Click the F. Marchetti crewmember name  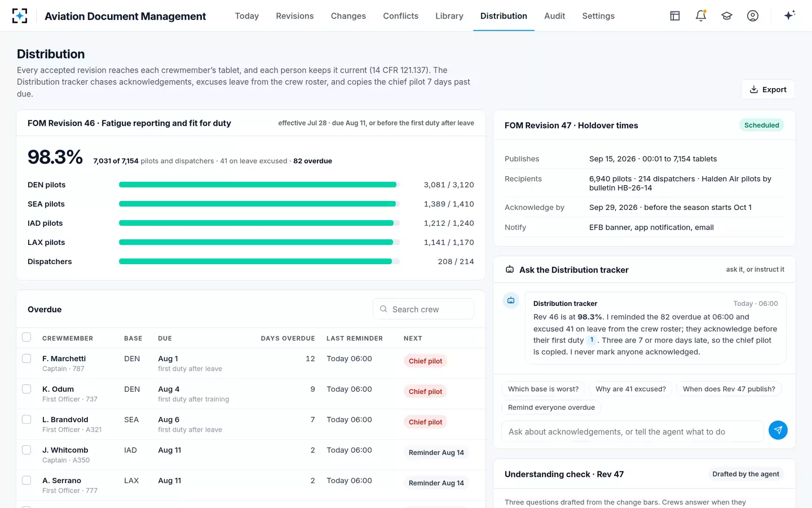tap(64, 358)
